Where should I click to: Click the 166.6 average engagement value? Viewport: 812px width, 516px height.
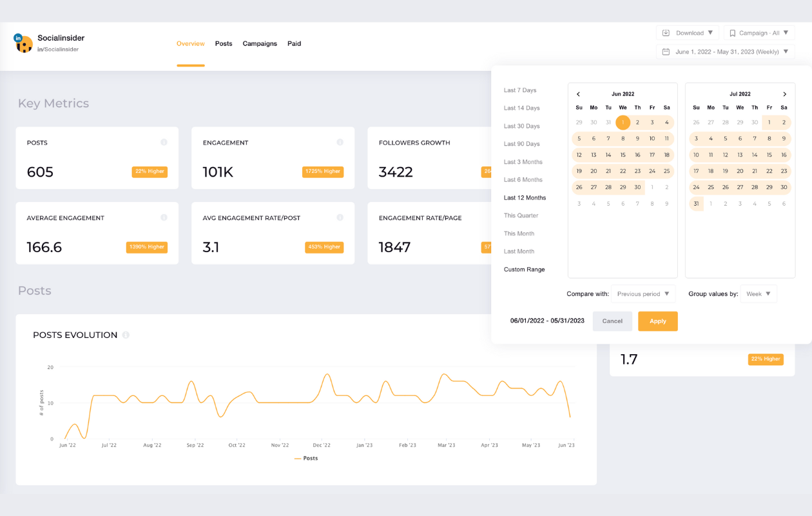[x=44, y=248]
